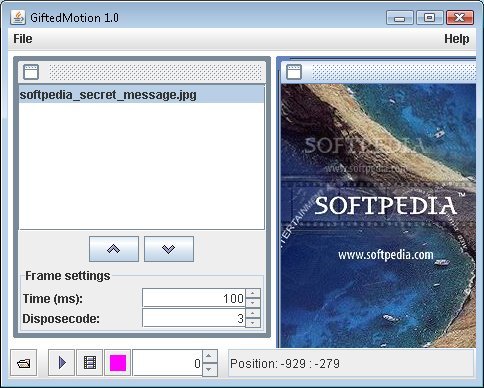The image size is (484, 388).
Task: Click the Position status text
Action: pos(285,363)
